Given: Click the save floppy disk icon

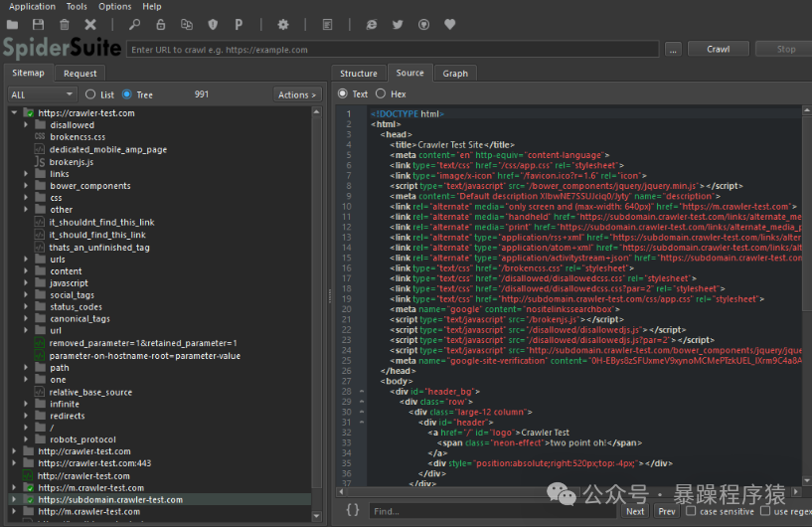Looking at the screenshot, I should tap(38, 24).
